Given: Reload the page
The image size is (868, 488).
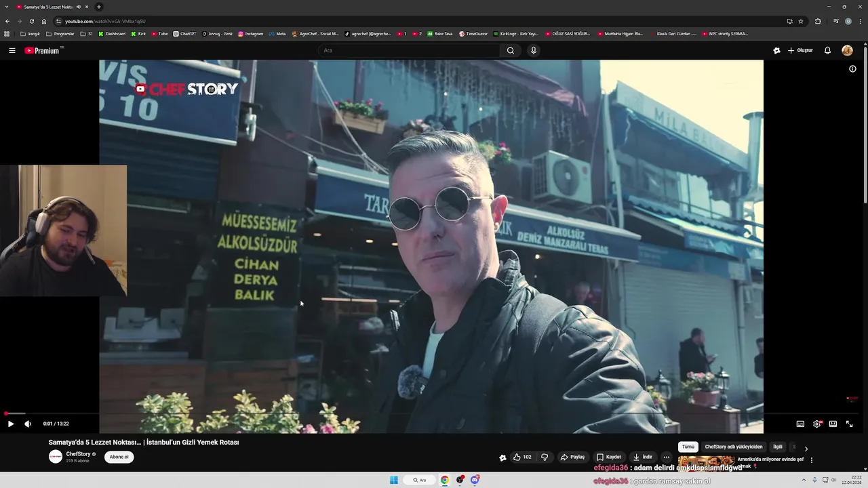Looking at the screenshot, I should (31, 21).
